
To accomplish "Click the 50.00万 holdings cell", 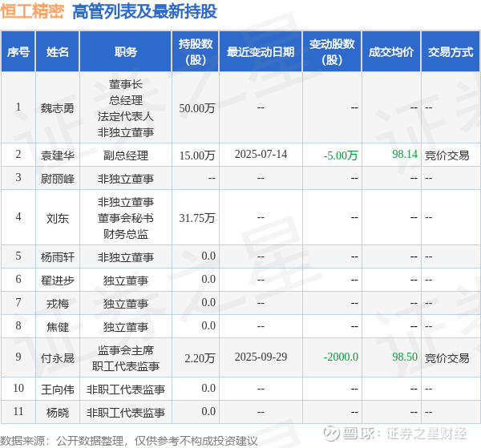I will point(197,108).
